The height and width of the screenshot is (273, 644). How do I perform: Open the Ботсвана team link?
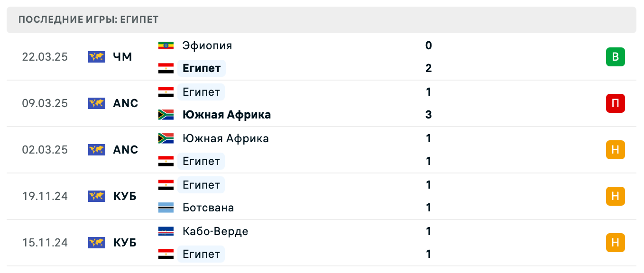tap(208, 208)
